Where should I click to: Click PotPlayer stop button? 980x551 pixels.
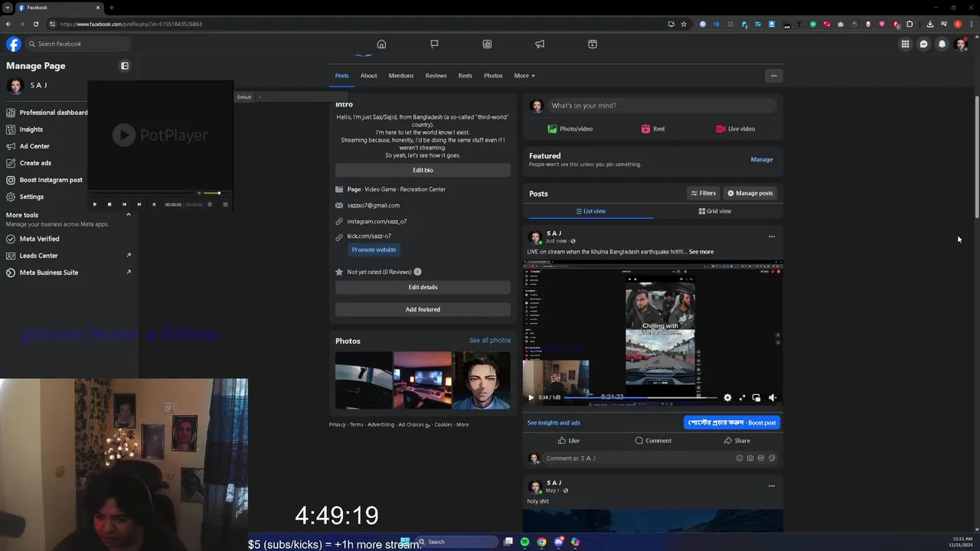[109, 204]
